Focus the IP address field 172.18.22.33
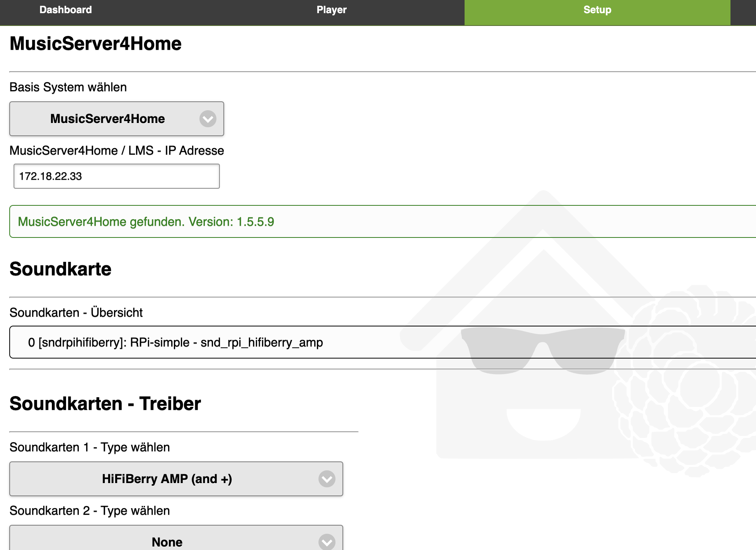756x550 pixels. 116,176
